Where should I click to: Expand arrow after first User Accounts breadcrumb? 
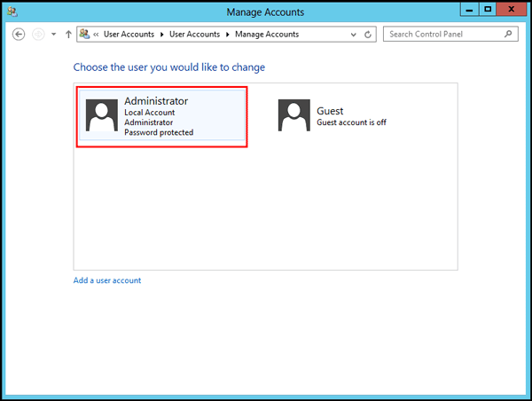click(x=162, y=35)
